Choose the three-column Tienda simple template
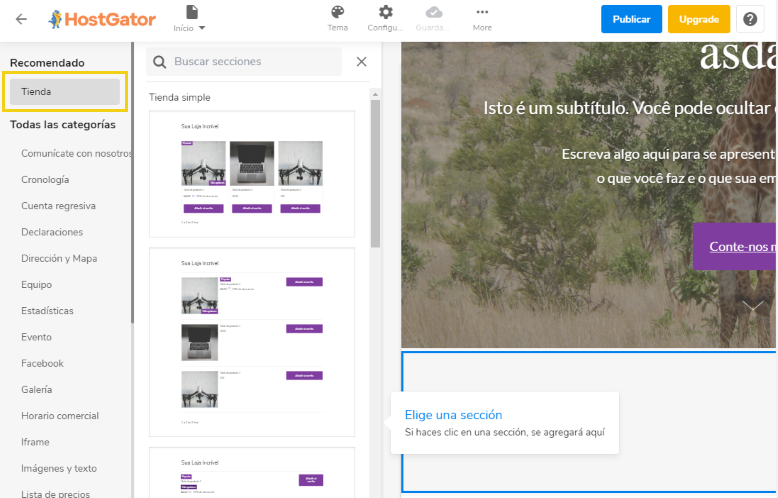This screenshot has height=498, width=778. click(252, 174)
